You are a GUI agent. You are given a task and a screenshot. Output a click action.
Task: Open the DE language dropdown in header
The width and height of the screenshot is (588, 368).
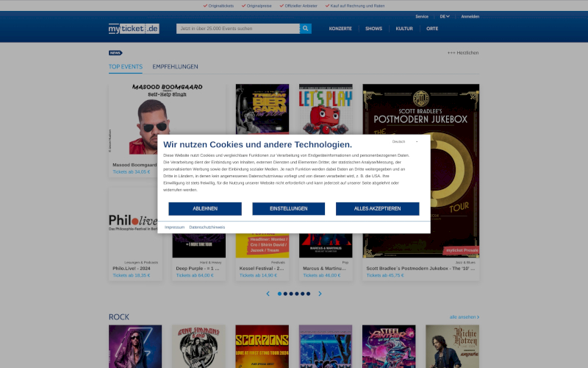pos(445,16)
